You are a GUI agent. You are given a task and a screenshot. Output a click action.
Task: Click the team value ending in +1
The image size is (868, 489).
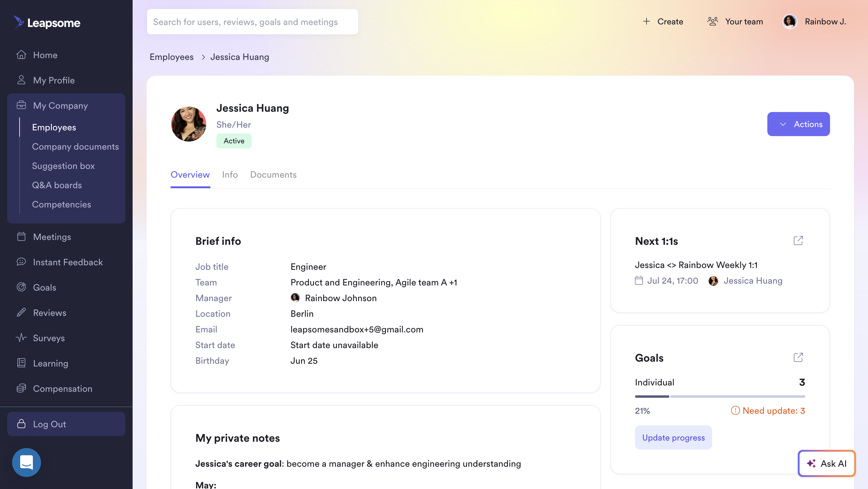(x=374, y=282)
